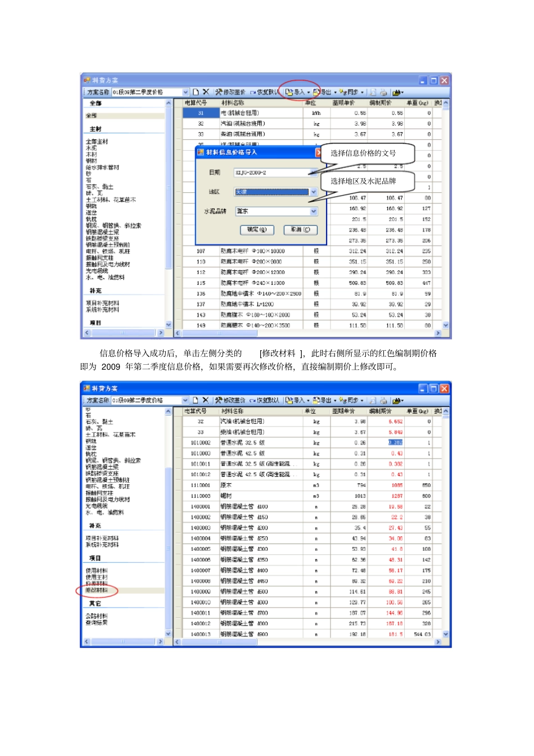
Task: Click the 同步 sync icon in the import-dialog window
Action: coord(343,92)
